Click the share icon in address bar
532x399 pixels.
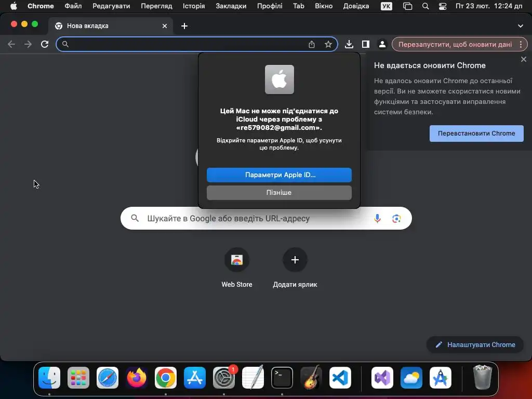(x=312, y=44)
